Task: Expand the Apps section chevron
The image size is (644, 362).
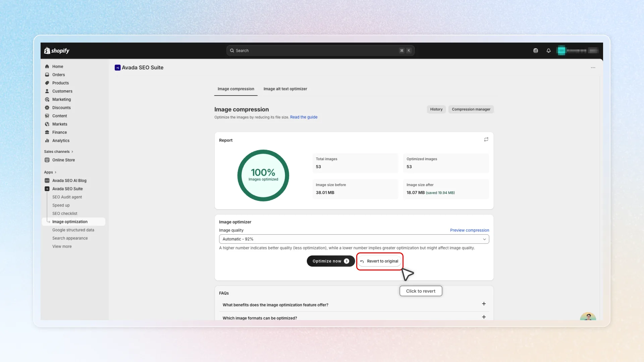Action: point(55,172)
